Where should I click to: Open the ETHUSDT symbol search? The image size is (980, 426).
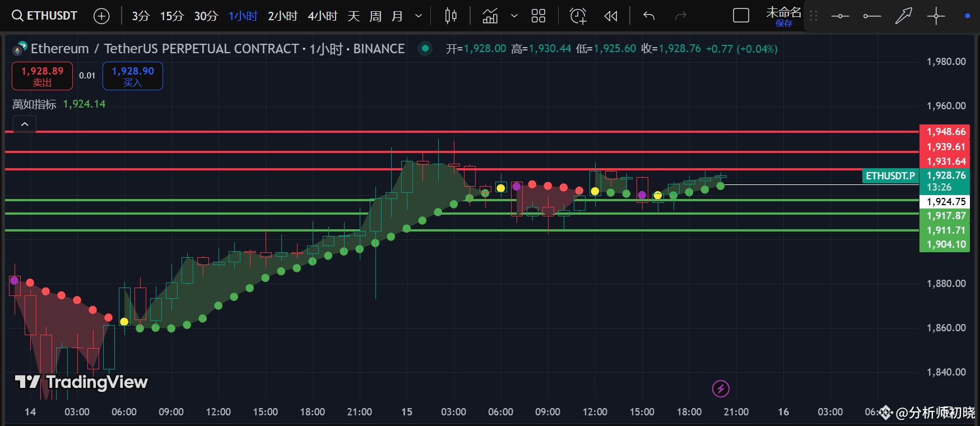click(44, 16)
